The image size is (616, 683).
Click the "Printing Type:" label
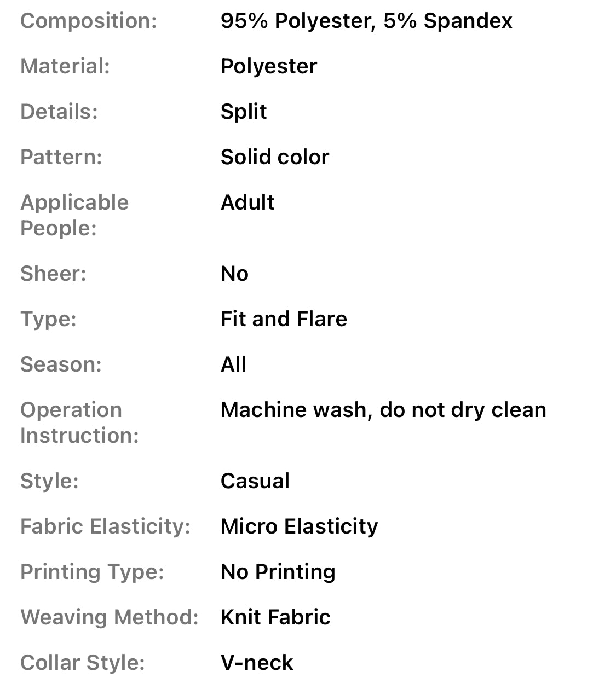click(x=92, y=572)
